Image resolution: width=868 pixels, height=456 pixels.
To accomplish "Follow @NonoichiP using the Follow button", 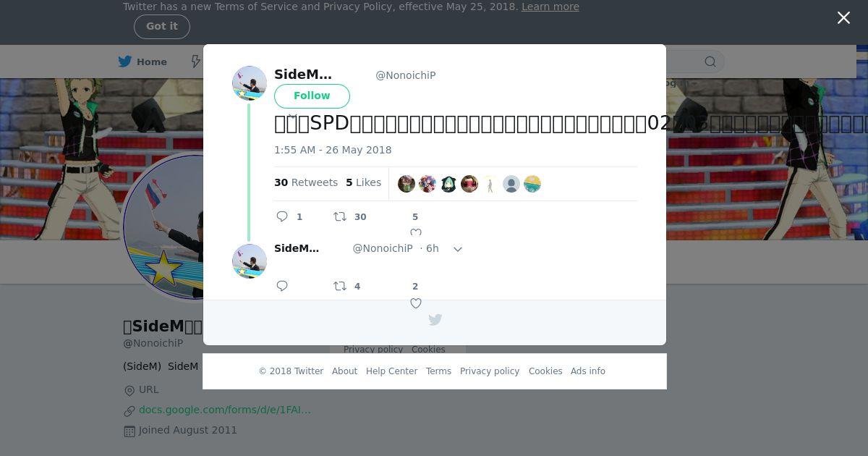I will click(x=312, y=96).
